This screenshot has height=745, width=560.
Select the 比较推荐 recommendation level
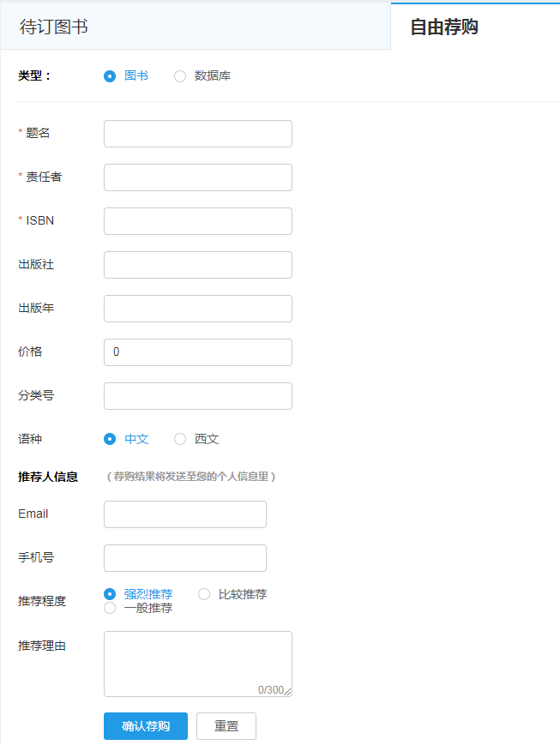(204, 593)
